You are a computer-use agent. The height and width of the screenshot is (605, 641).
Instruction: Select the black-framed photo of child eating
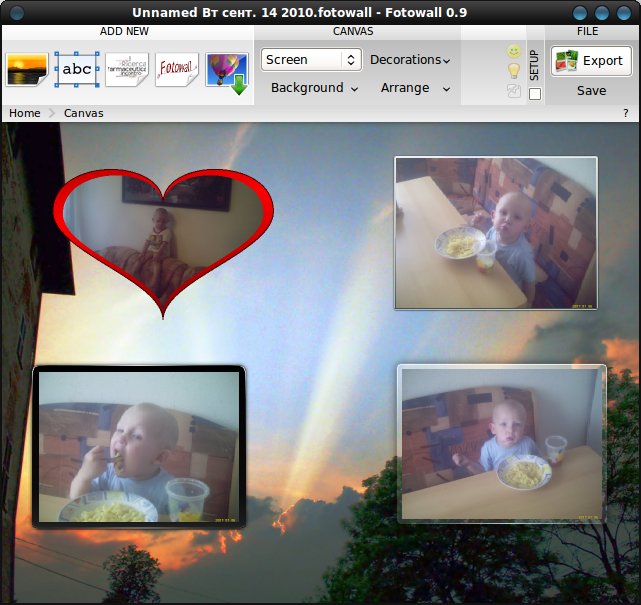pyautogui.click(x=139, y=447)
